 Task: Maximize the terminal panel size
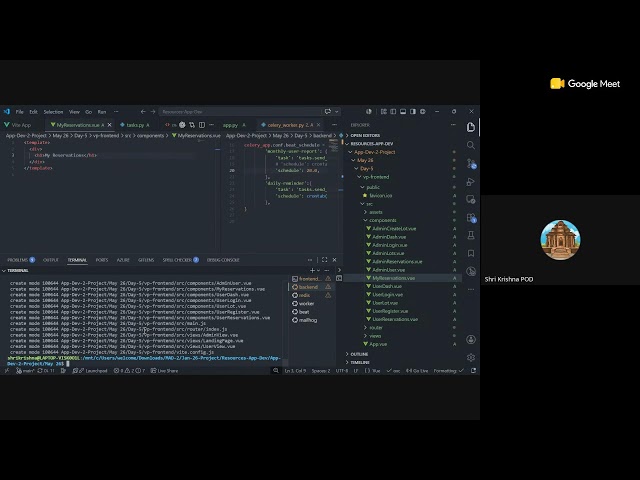324,260
